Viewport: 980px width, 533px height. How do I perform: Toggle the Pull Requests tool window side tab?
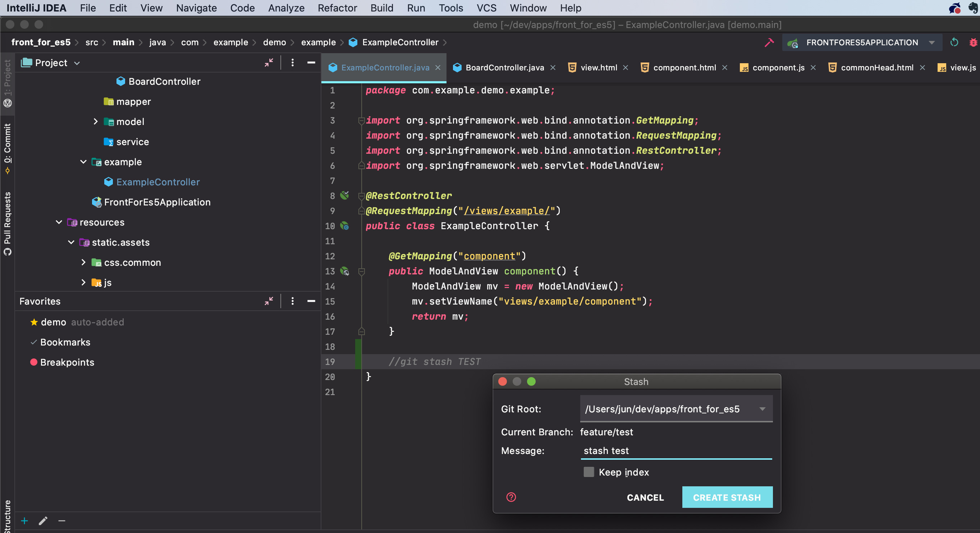click(7, 223)
